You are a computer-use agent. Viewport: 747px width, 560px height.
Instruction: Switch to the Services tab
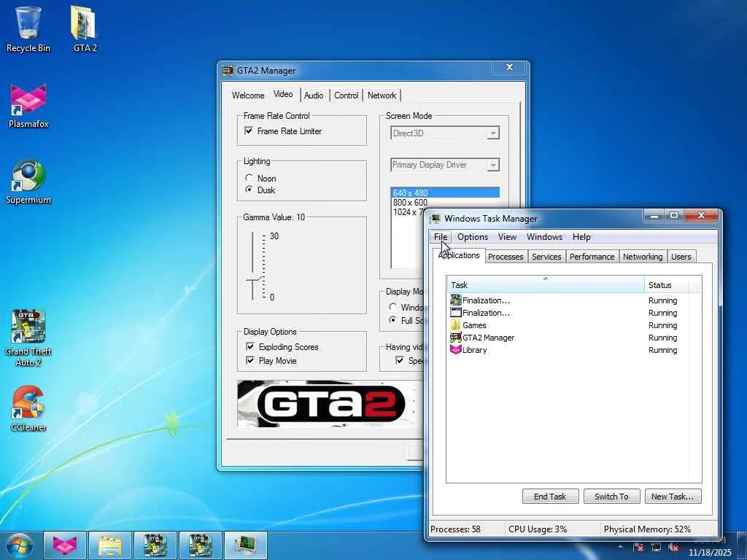[546, 257]
